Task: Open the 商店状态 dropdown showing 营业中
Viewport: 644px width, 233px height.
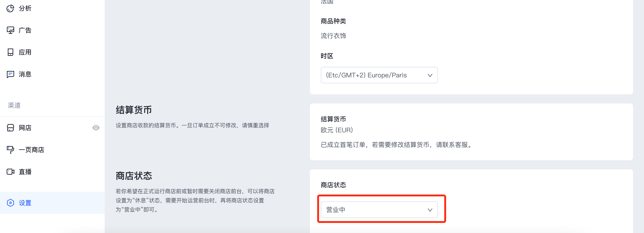Action: click(x=379, y=210)
